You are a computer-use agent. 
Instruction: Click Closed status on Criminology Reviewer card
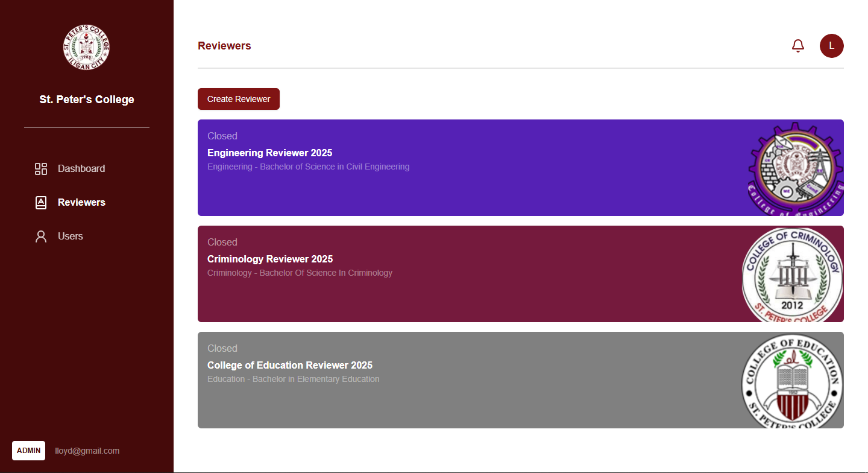[x=222, y=243]
